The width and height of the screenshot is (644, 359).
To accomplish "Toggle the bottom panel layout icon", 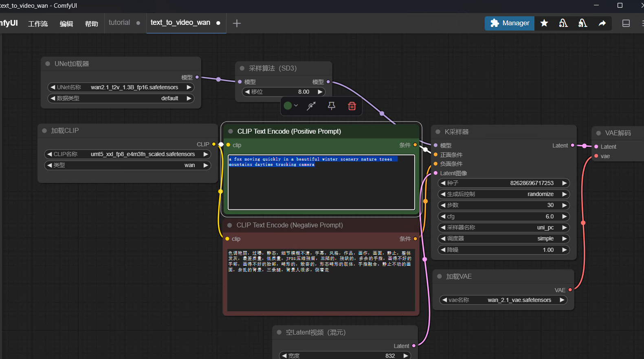I will 626,23.
